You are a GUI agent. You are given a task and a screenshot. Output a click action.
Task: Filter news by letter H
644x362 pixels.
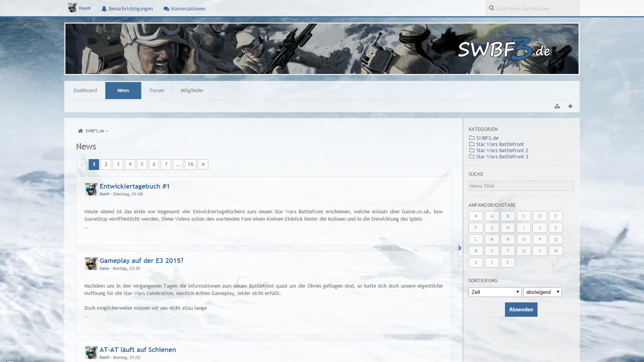coord(508,228)
